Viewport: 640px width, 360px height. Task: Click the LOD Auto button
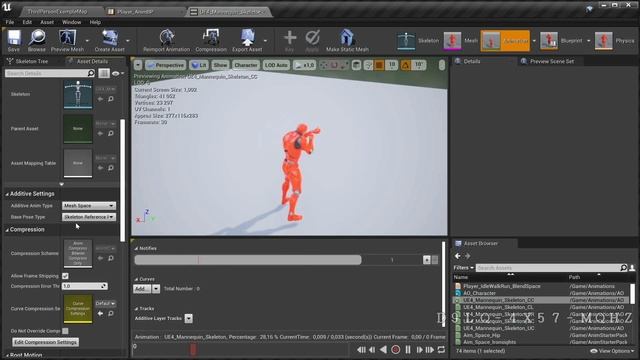pos(276,65)
